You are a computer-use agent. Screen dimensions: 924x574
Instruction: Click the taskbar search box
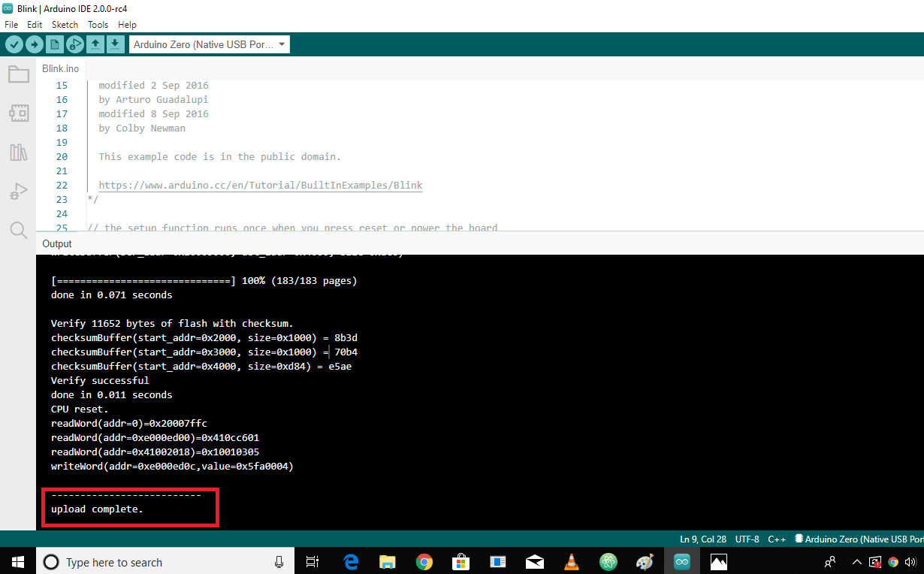pos(165,561)
